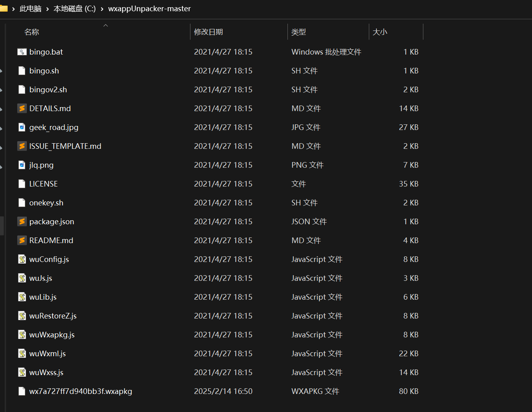Image resolution: width=532 pixels, height=412 pixels.
Task: Click the geek_road.jpg image icon
Action: click(x=22, y=127)
